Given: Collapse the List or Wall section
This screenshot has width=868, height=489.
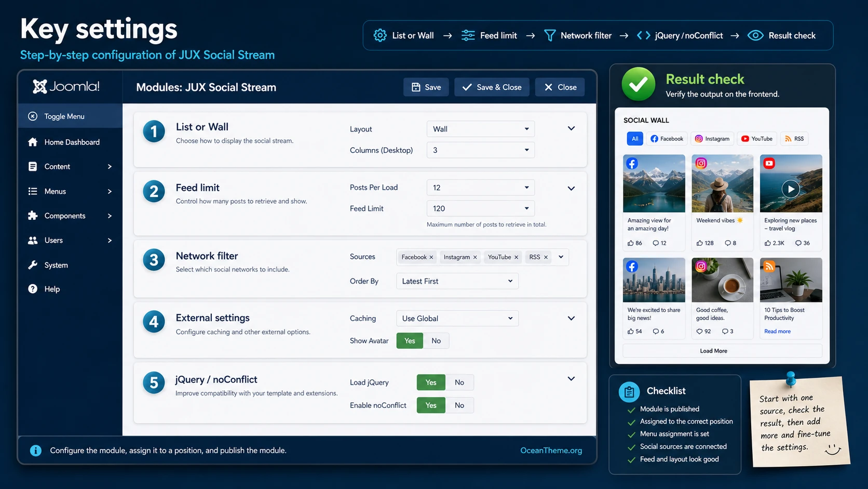Looking at the screenshot, I should pos(571,128).
